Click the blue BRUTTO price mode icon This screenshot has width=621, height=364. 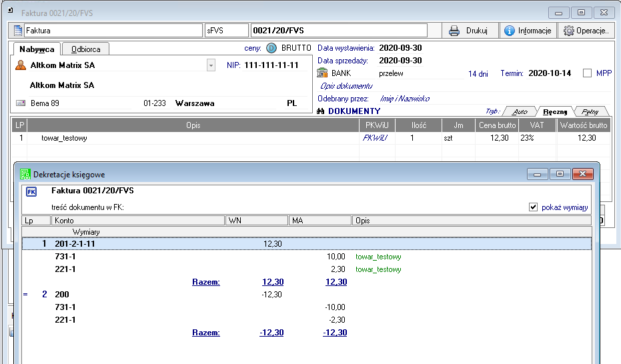pos(271,48)
